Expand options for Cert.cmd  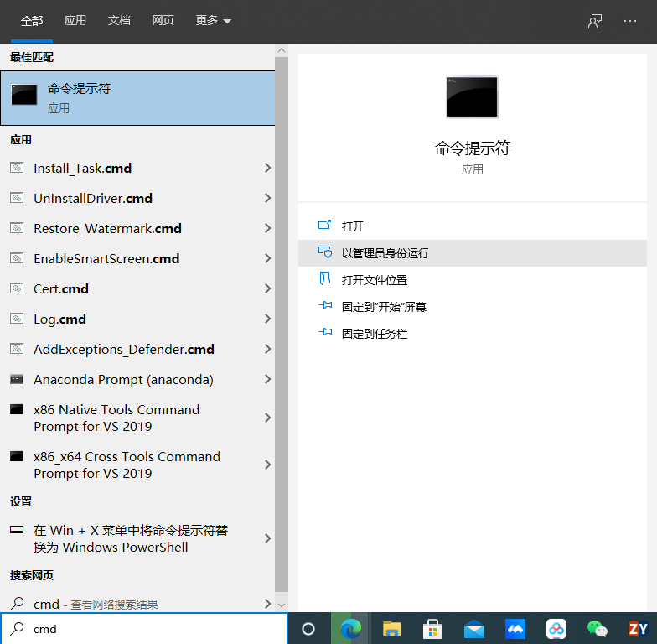(x=267, y=288)
